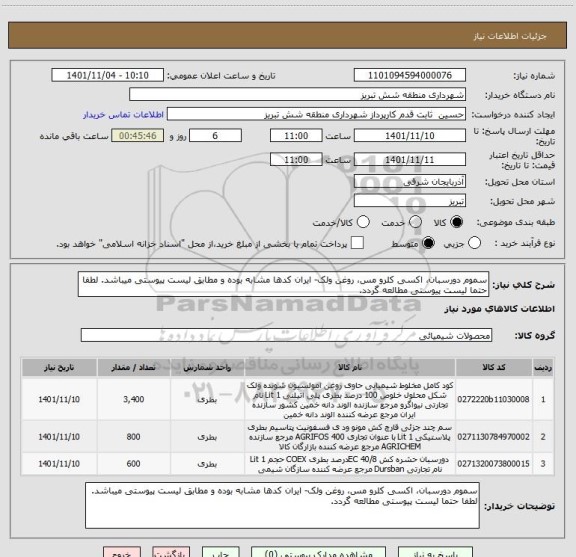The height and width of the screenshot is (557, 576).
Task: Click the requester field حسین ثابت قدم
Action: click(x=316, y=114)
